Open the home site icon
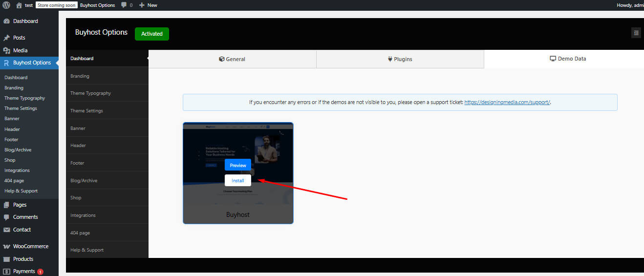Image resolution: width=644 pixels, height=276 pixels. (19, 5)
